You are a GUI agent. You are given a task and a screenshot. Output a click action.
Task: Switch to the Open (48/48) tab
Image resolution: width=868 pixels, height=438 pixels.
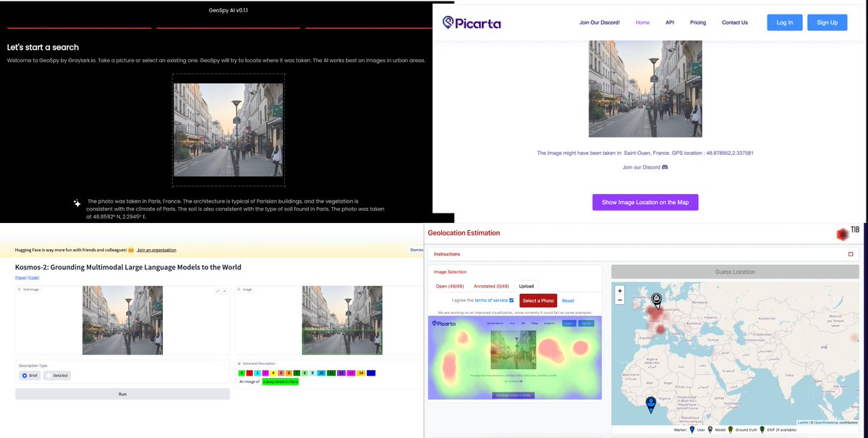pyautogui.click(x=450, y=286)
